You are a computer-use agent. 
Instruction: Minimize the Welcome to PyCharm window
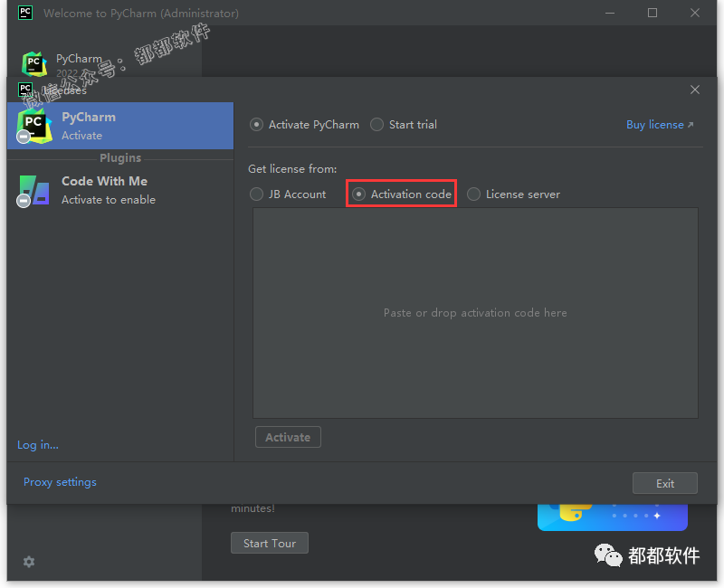coord(610,13)
